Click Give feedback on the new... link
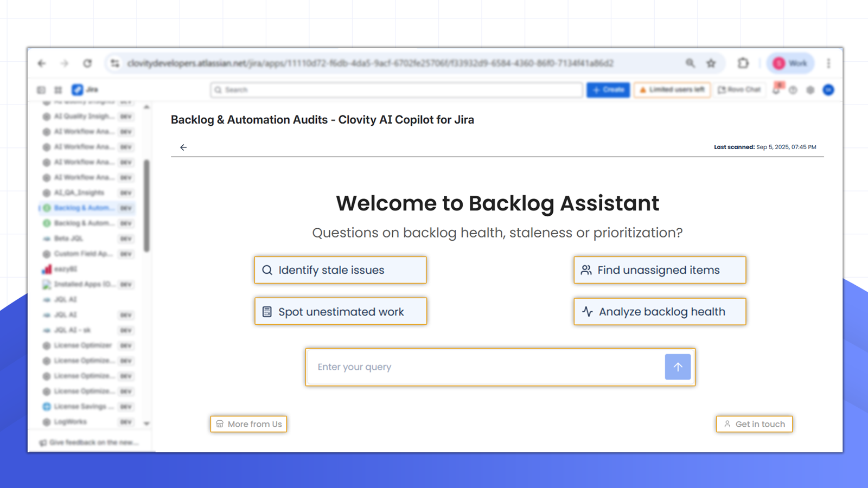This screenshot has width=868, height=488. pyautogui.click(x=89, y=442)
